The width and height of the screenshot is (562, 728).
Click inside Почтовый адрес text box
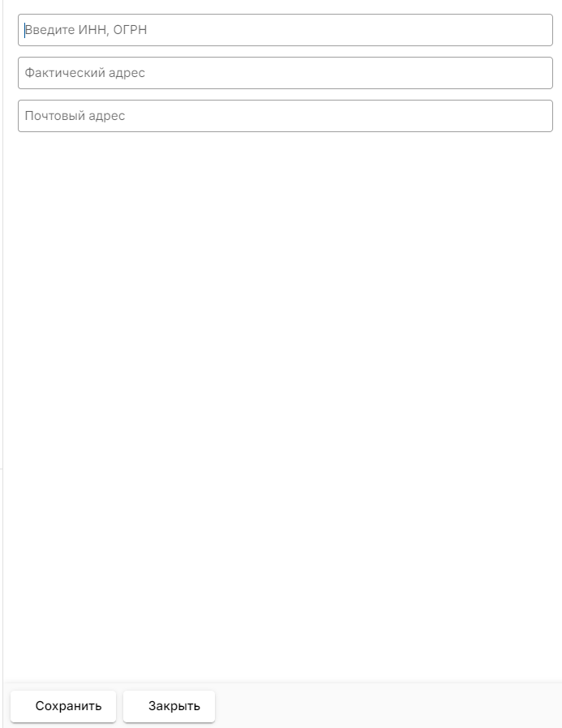pos(285,116)
